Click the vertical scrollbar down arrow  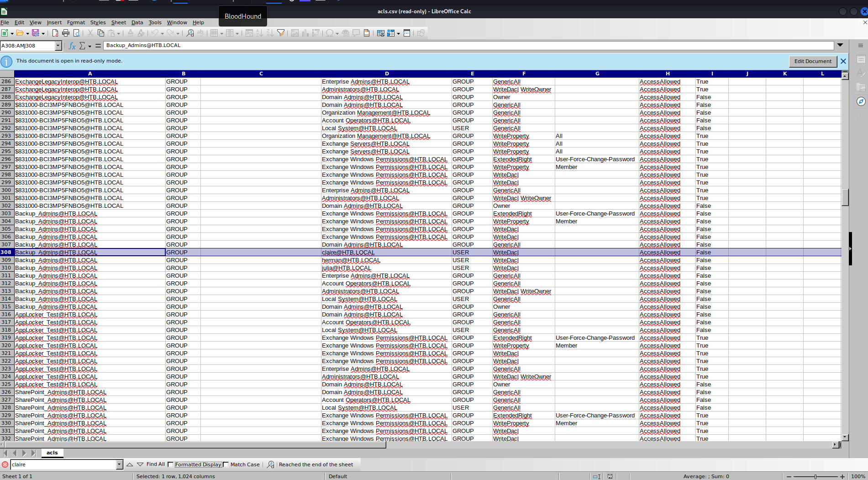point(845,437)
